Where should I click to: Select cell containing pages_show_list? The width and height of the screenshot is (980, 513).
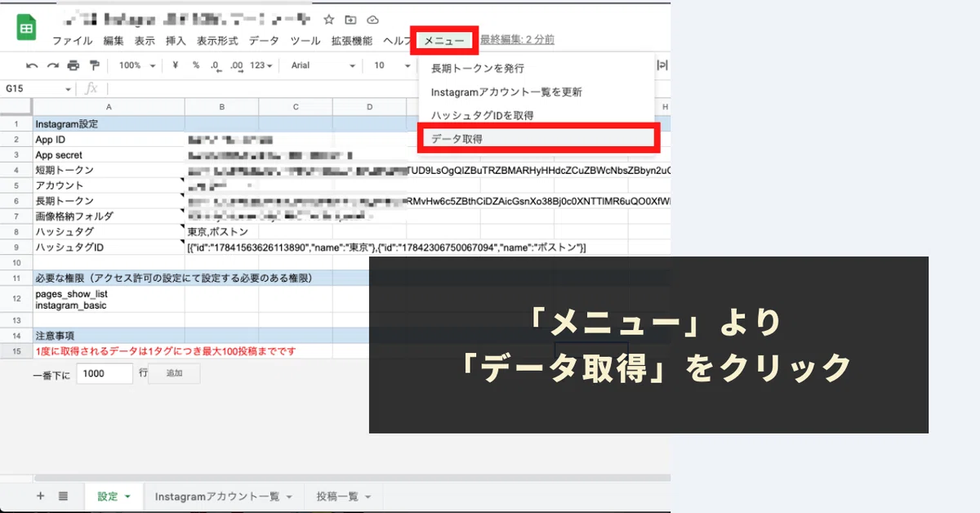coord(109,299)
